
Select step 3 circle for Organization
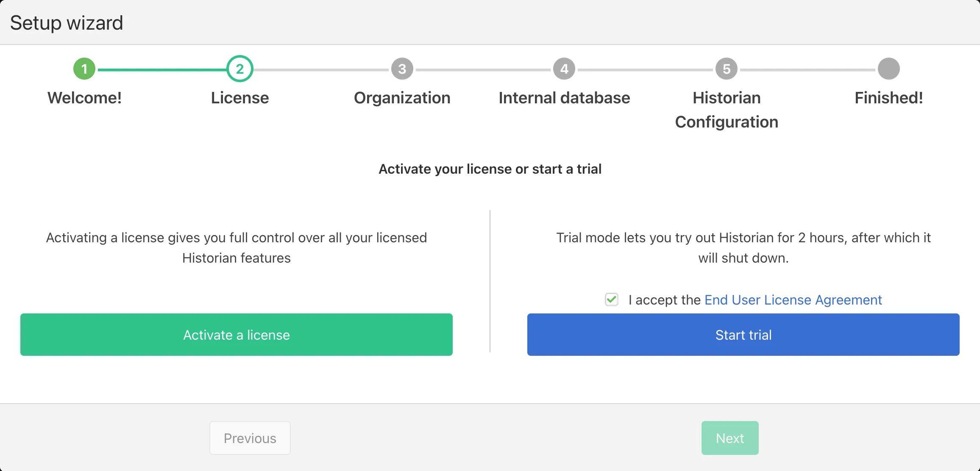[x=402, y=69]
